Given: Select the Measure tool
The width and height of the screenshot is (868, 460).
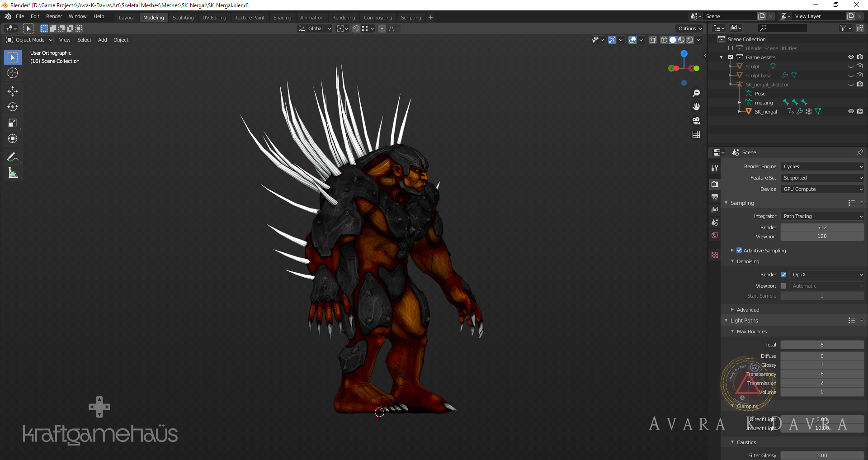Looking at the screenshot, I should click(13, 173).
